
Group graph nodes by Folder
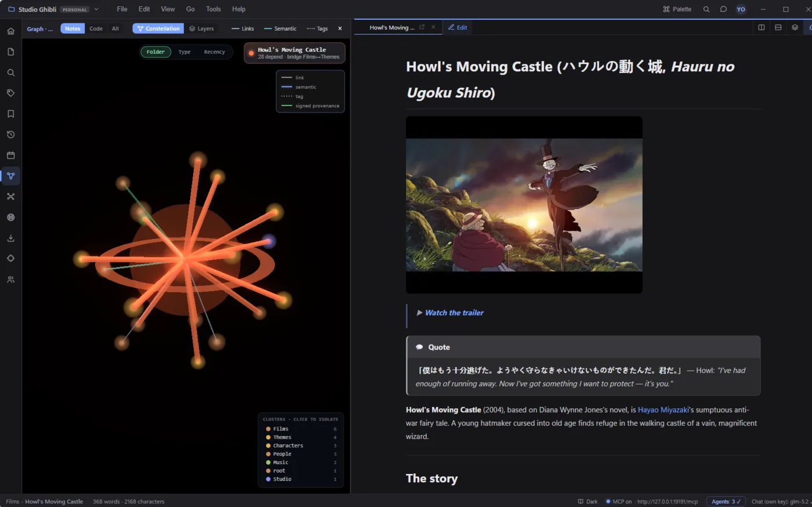pos(155,52)
